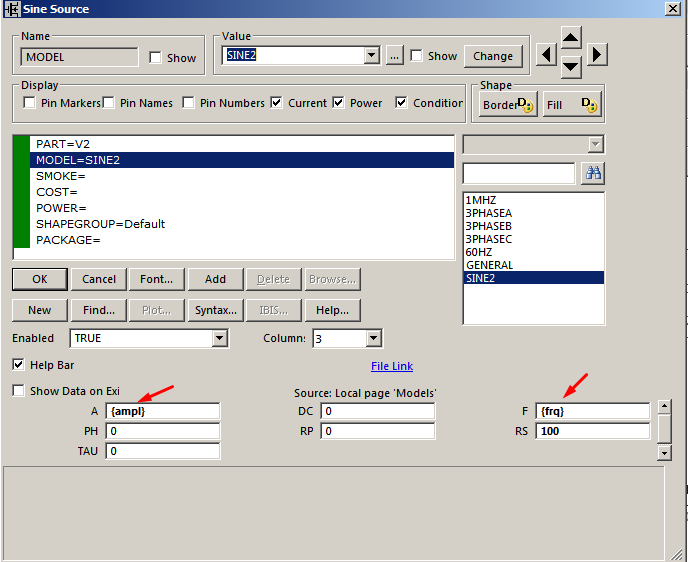
Task: Select the COST= attribute row
Action: (x=242, y=192)
